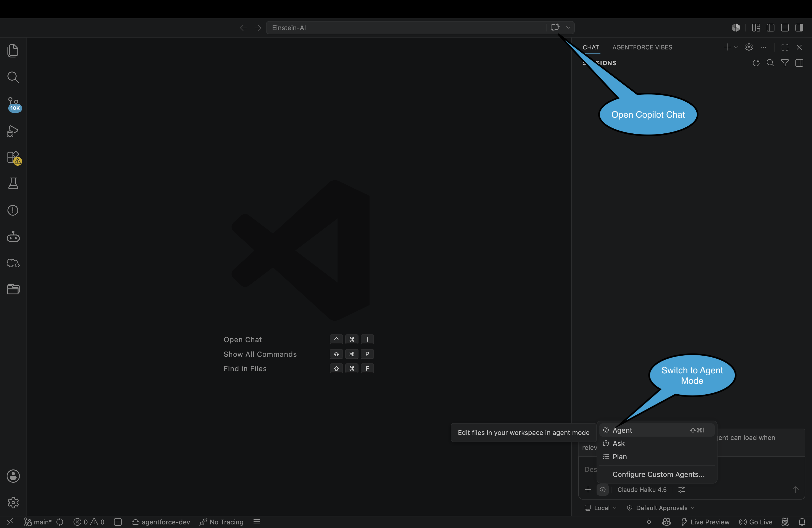
Task: Expand New Chat dropdown chevron
Action: pyautogui.click(x=736, y=47)
